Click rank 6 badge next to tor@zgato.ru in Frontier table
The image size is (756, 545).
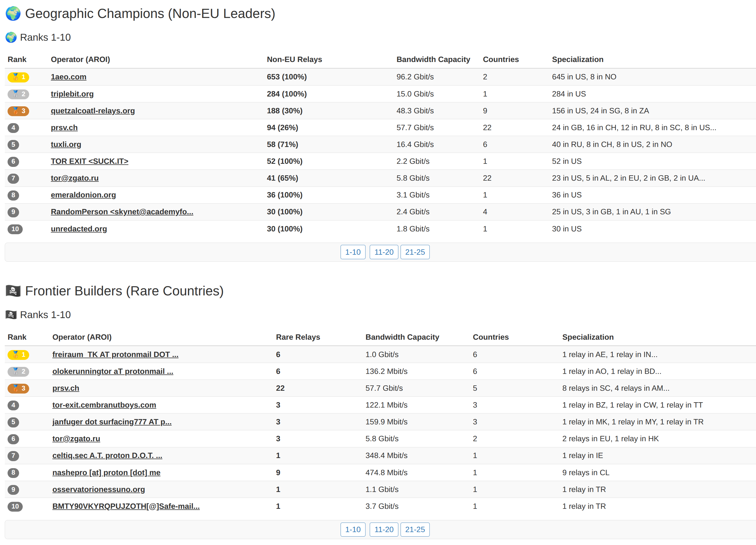(x=13, y=439)
